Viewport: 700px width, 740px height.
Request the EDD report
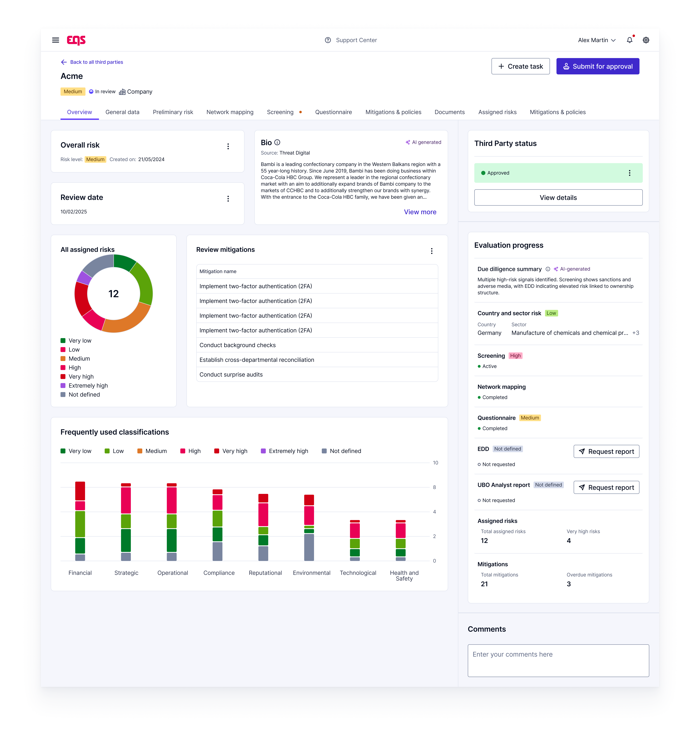click(x=606, y=451)
